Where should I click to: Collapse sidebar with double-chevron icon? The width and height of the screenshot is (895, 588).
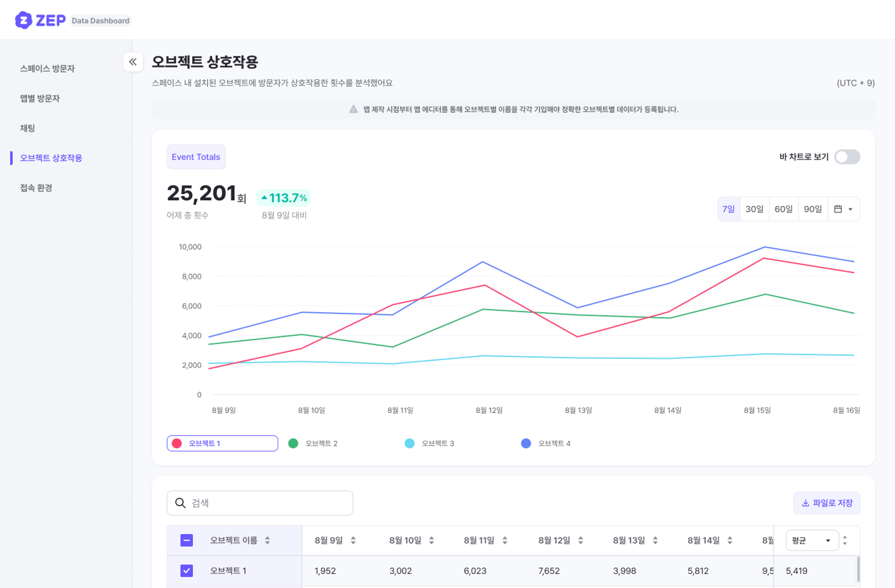coord(133,62)
